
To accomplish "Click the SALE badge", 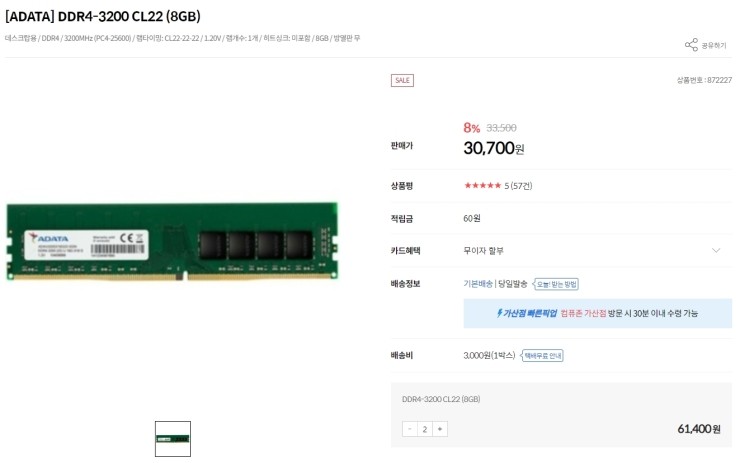I will click(x=402, y=80).
